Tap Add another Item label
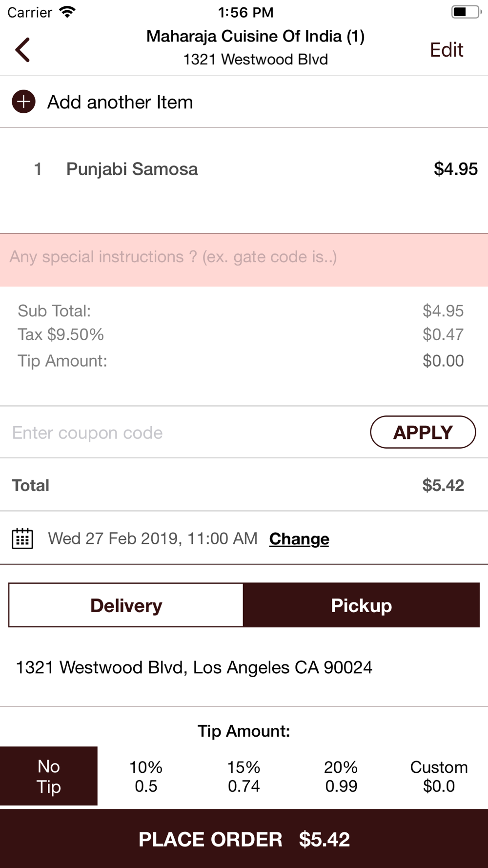488x868 pixels. pos(120,102)
